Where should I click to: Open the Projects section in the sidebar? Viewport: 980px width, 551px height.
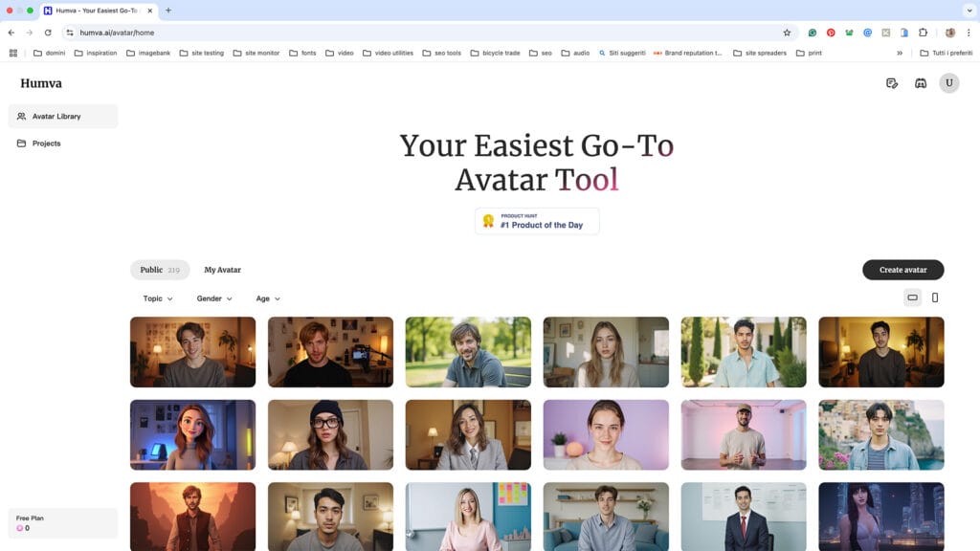(47, 143)
